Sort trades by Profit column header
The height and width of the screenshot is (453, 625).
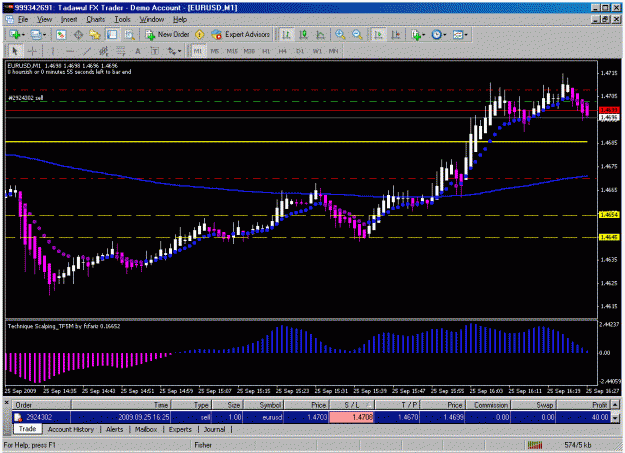click(x=583, y=405)
